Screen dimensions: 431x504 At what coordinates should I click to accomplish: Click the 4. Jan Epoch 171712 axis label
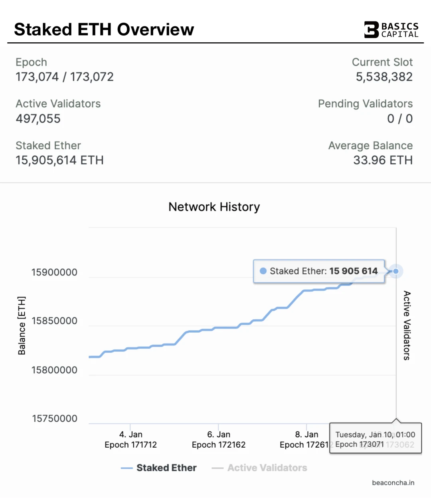130,439
